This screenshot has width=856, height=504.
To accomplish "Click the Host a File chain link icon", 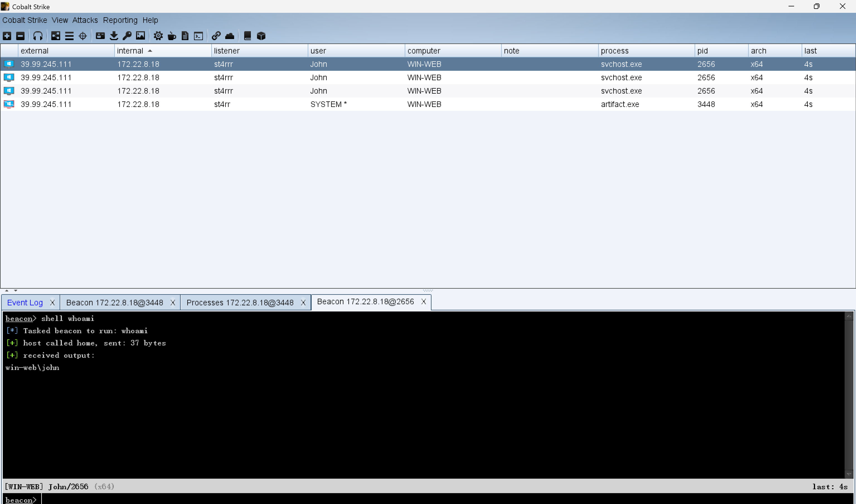I will 216,36.
